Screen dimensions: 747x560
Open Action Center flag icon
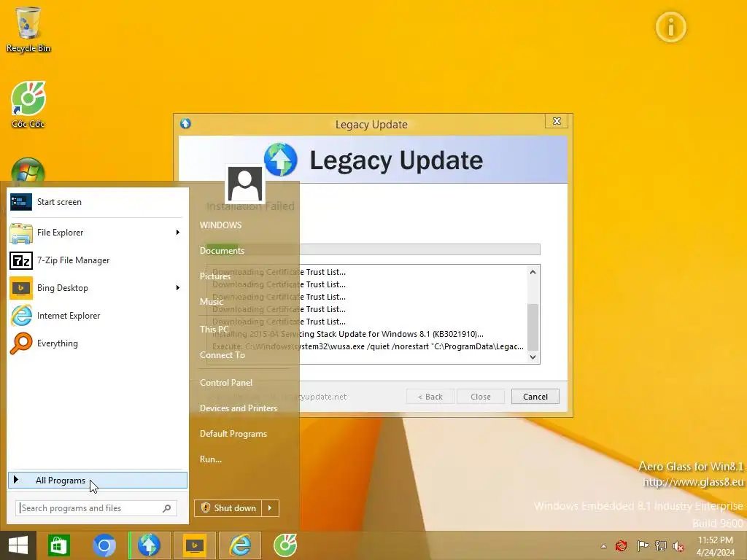pos(643,545)
